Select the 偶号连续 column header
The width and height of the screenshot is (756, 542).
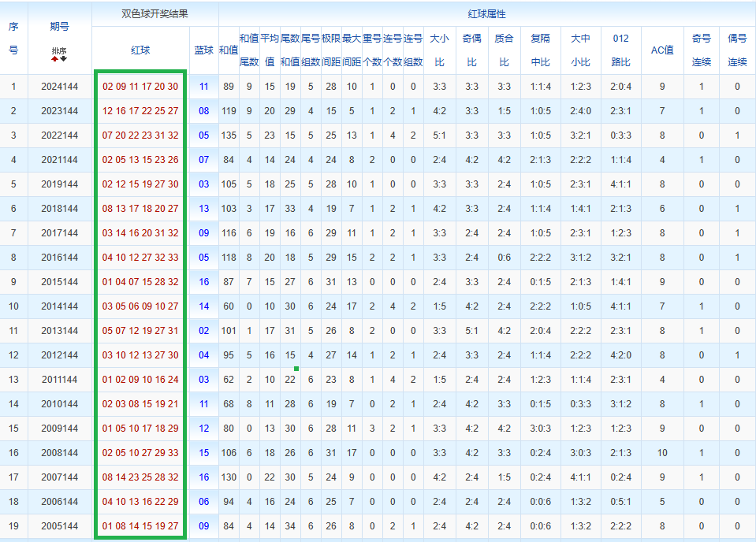pos(737,50)
